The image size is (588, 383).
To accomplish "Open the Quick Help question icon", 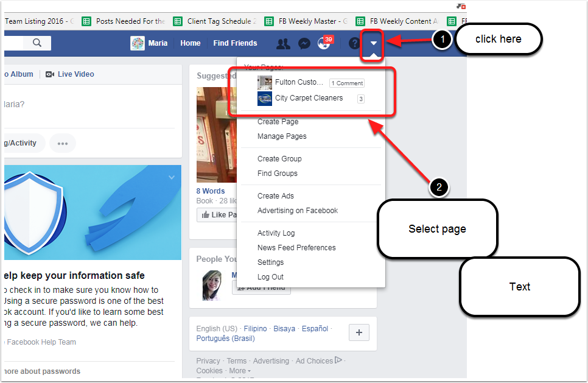I will [x=354, y=43].
